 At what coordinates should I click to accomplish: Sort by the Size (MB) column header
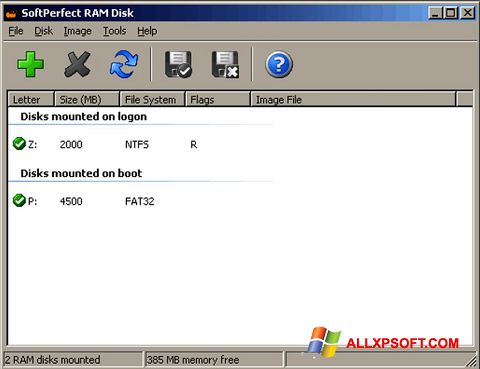(87, 99)
